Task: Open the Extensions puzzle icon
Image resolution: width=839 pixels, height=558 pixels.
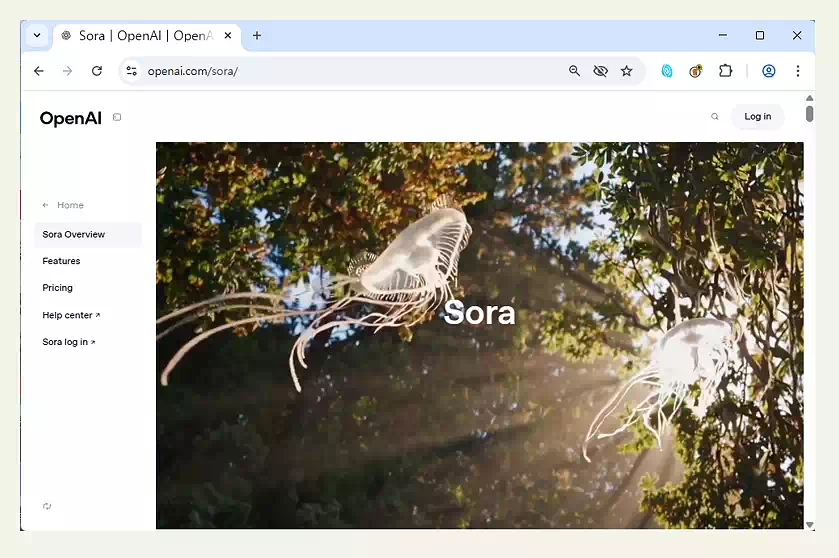Action: pos(726,71)
